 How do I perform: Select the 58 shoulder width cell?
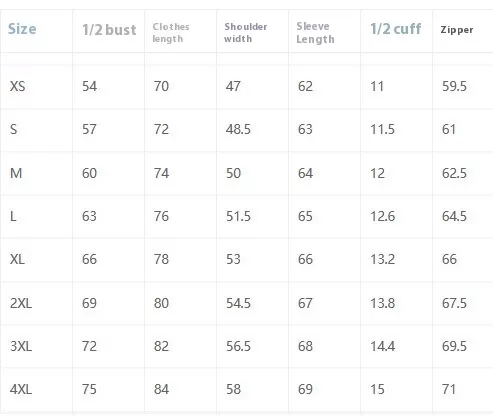tap(233, 389)
